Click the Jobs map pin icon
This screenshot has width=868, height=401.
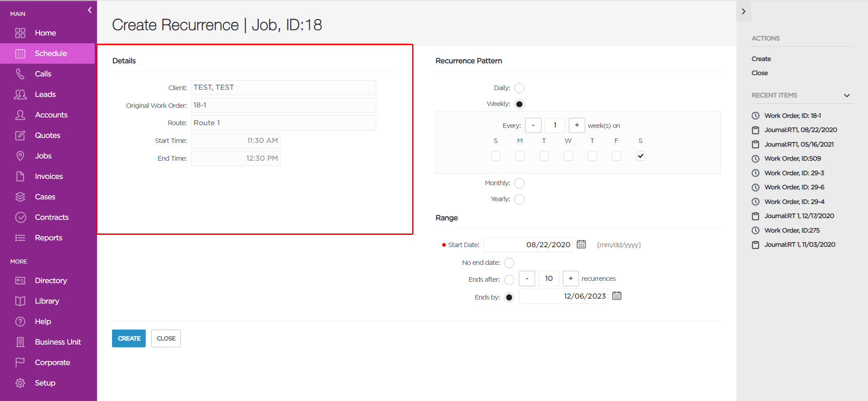20,156
